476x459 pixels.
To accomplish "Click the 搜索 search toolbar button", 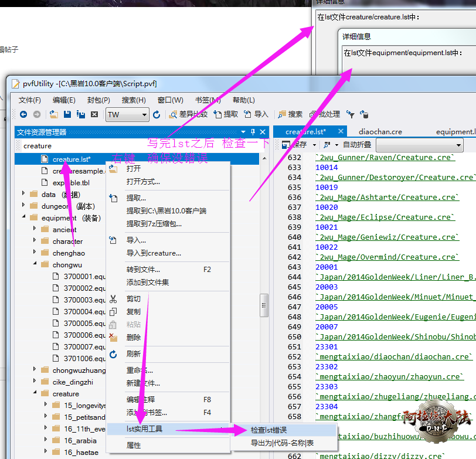I will tap(291, 114).
